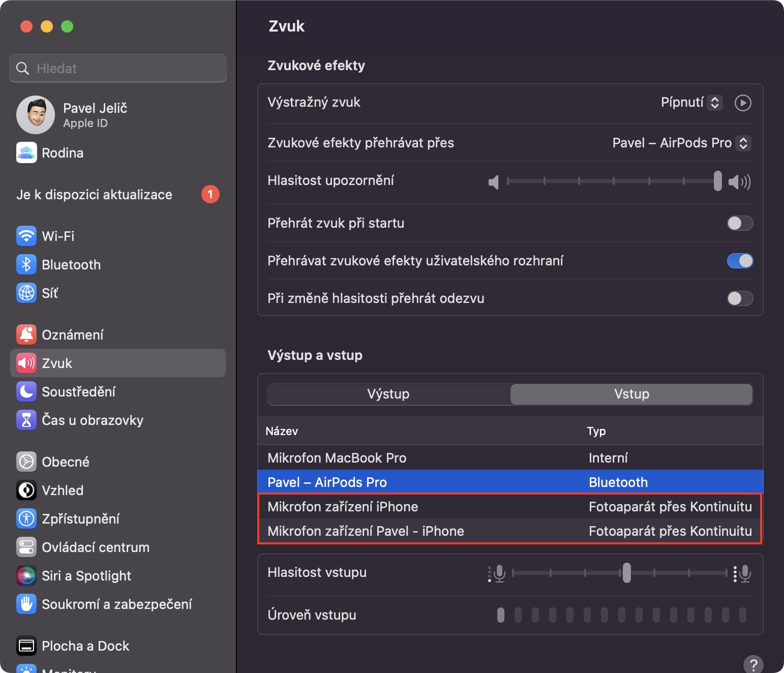The image size is (784, 673).
Task: Click the Siri a Spotlight icon
Action: point(26,575)
